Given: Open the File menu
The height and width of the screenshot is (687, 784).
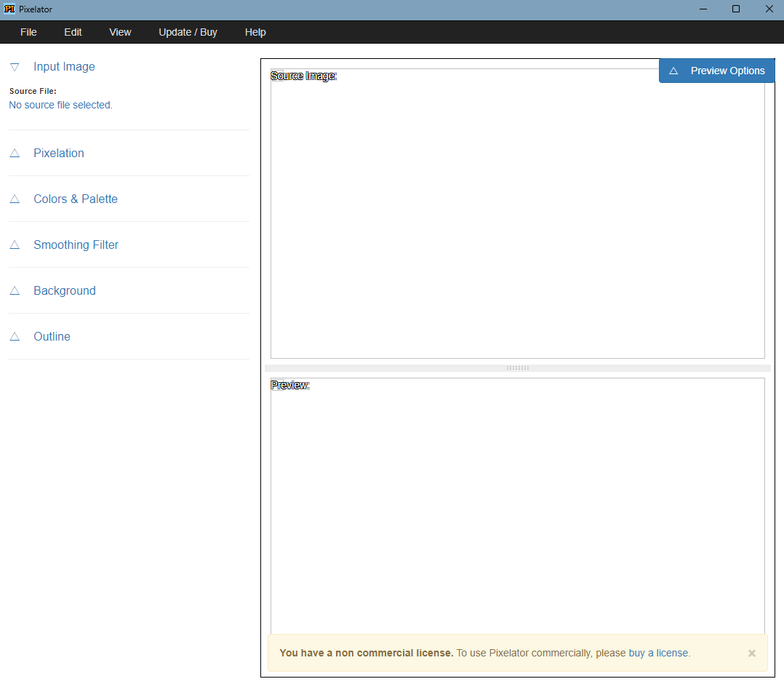Looking at the screenshot, I should coord(28,32).
